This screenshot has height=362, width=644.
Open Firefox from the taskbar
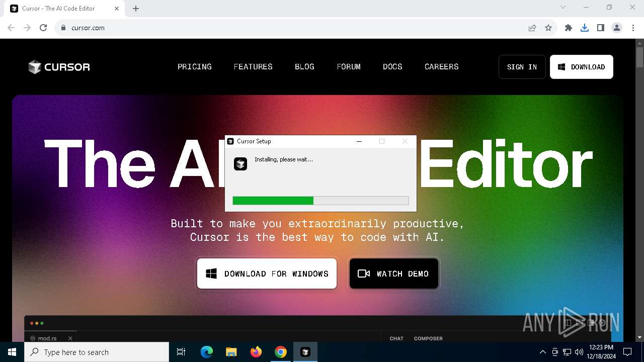pyautogui.click(x=256, y=352)
